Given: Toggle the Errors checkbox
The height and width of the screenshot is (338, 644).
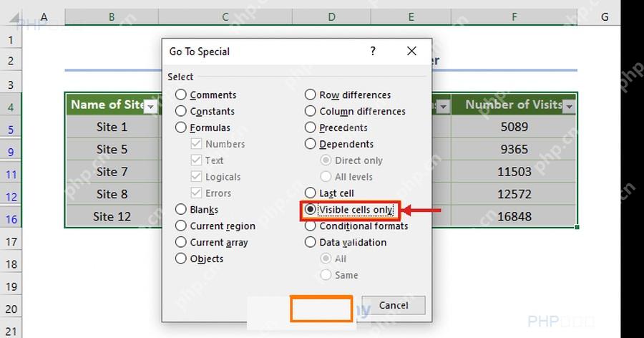Looking at the screenshot, I should click(x=211, y=193).
